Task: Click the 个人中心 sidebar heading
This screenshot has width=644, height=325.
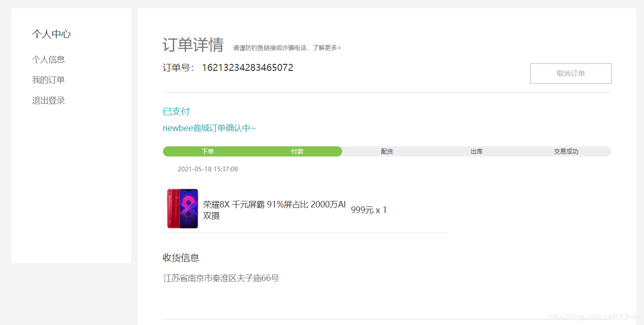Action: pos(51,34)
